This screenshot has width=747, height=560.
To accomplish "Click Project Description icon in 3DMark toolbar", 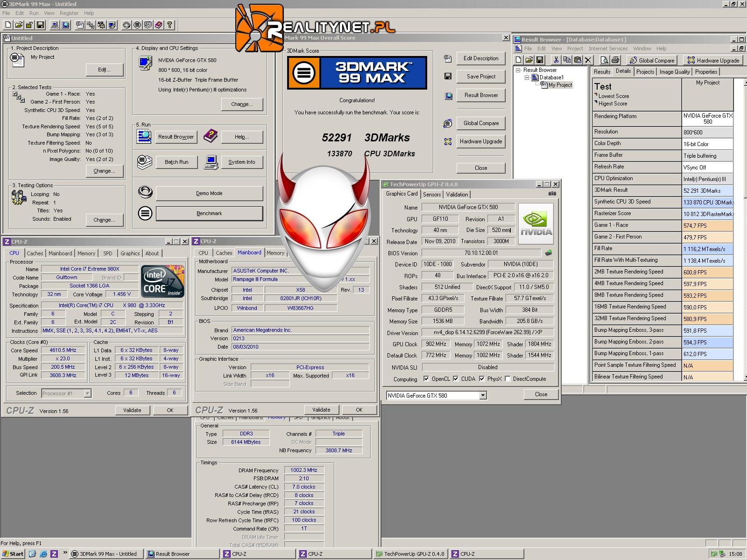I will coord(80,25).
